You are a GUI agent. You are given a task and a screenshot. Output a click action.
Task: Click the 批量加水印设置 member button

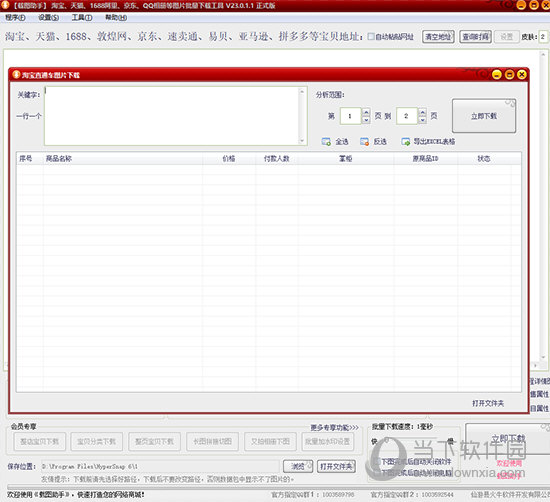[328, 441]
